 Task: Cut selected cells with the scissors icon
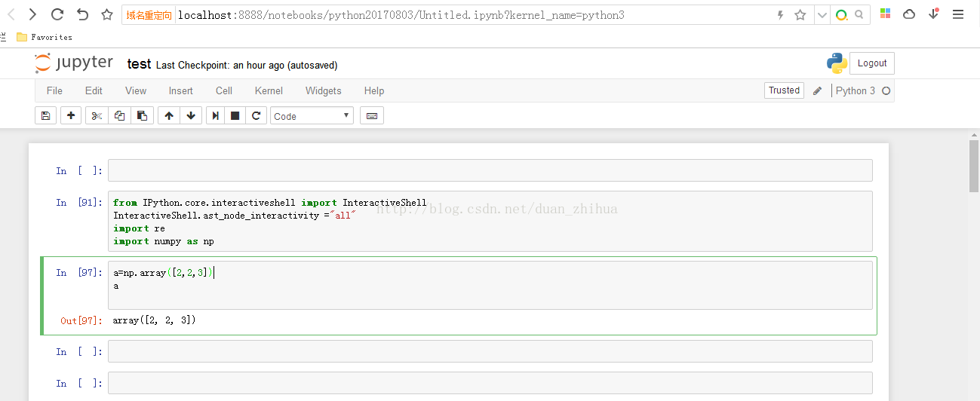97,115
